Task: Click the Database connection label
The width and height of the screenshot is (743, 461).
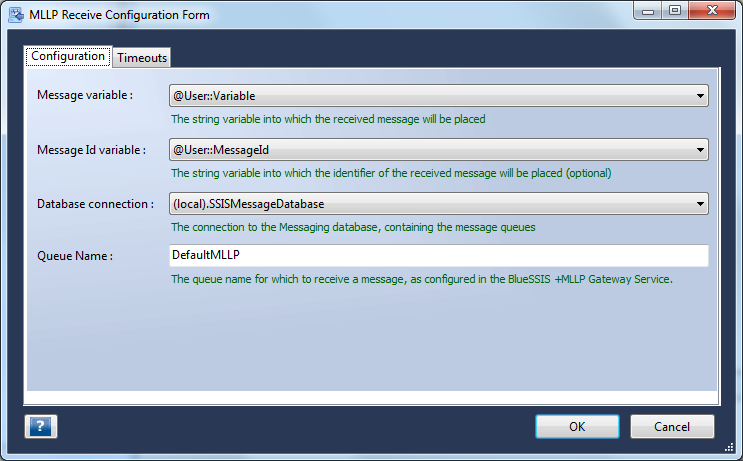Action: [x=95, y=204]
